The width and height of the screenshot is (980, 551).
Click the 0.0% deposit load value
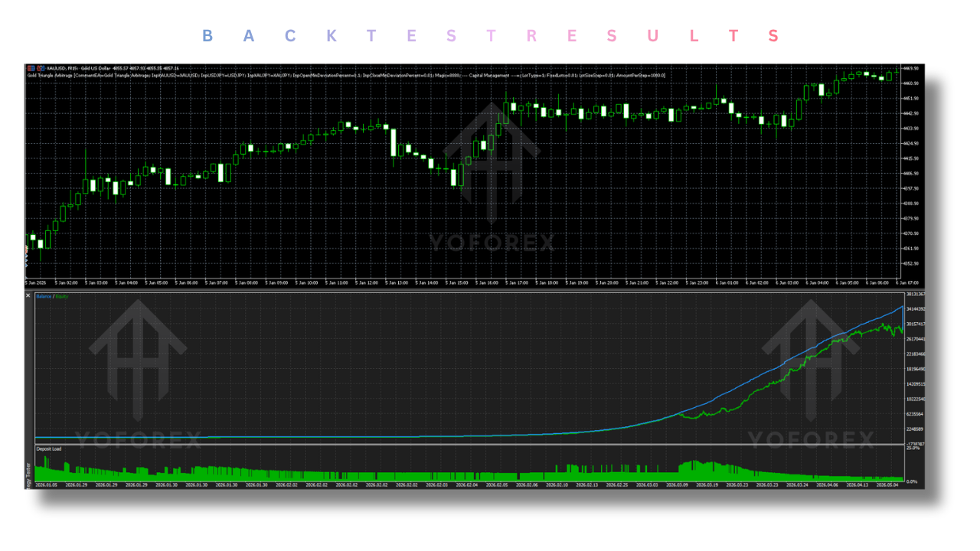click(x=913, y=481)
